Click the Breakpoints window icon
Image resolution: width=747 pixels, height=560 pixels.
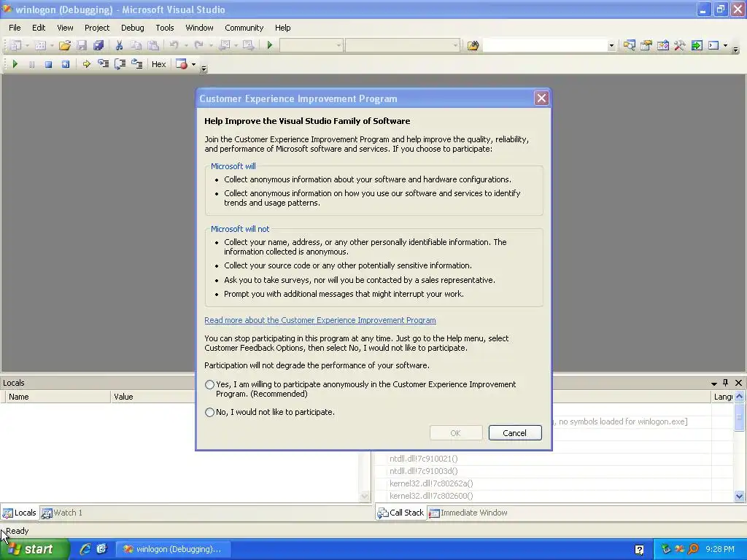coord(182,64)
